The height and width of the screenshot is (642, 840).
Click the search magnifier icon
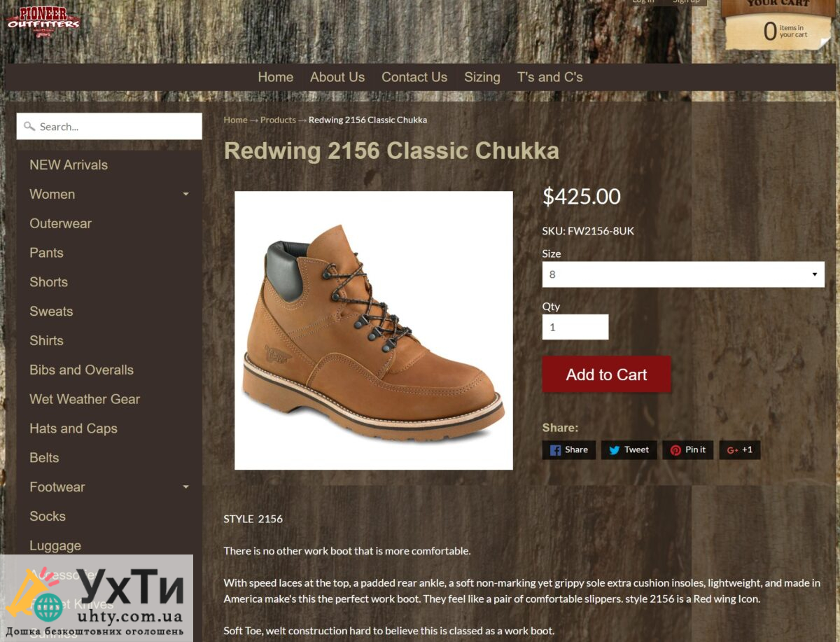[29, 127]
